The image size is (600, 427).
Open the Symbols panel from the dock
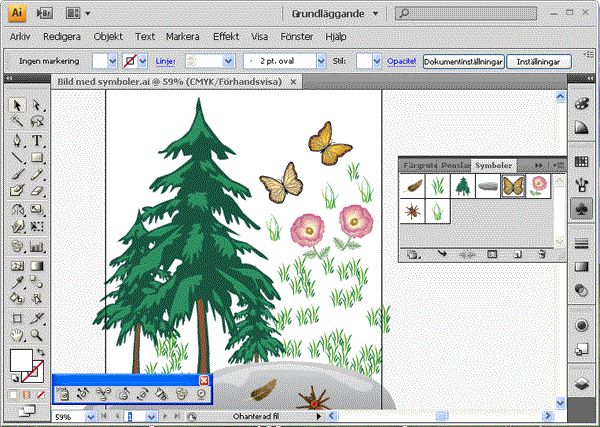[x=580, y=208]
